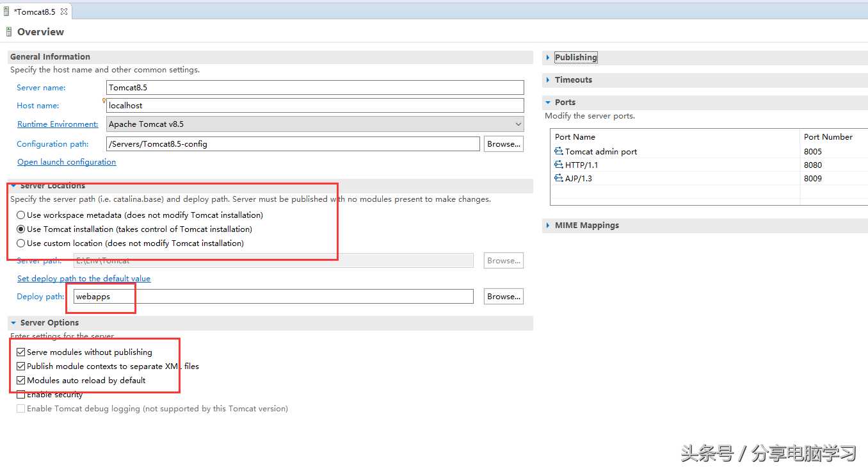Collapse the Server Options section
Screen dimensions: 868x469
click(x=13, y=323)
